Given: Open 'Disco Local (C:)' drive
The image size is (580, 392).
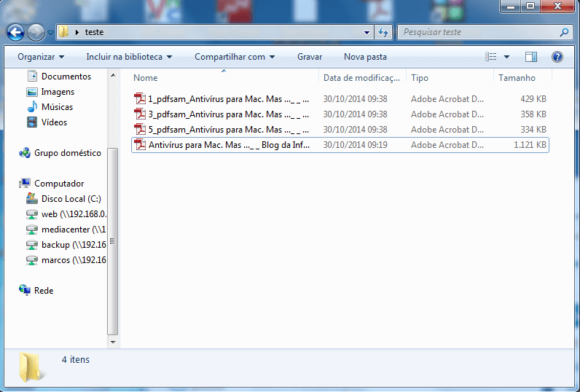Looking at the screenshot, I should coord(71,199).
